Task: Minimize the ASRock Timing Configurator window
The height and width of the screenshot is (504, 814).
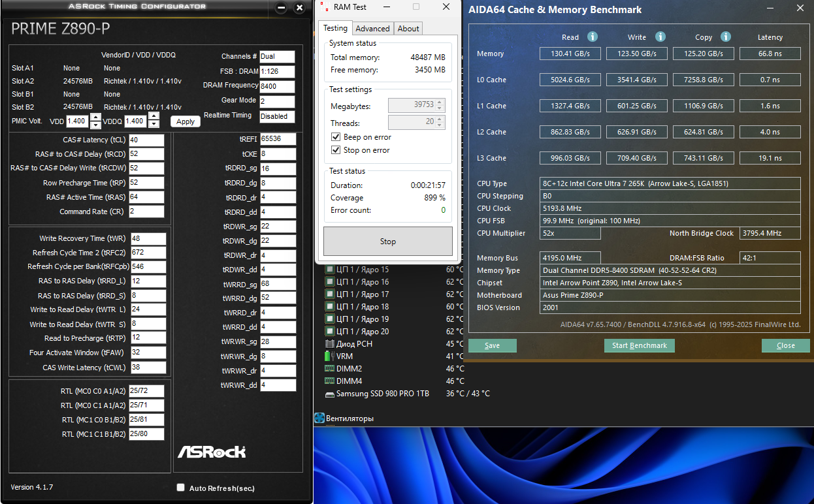Action: 281,8
